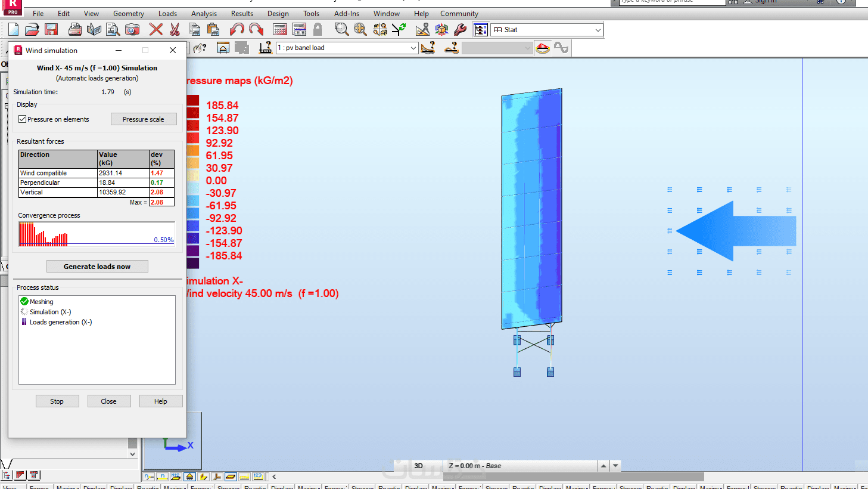Select the 'Wind compatible' row in resultant forces
The width and height of the screenshot is (868, 489).
(x=97, y=173)
